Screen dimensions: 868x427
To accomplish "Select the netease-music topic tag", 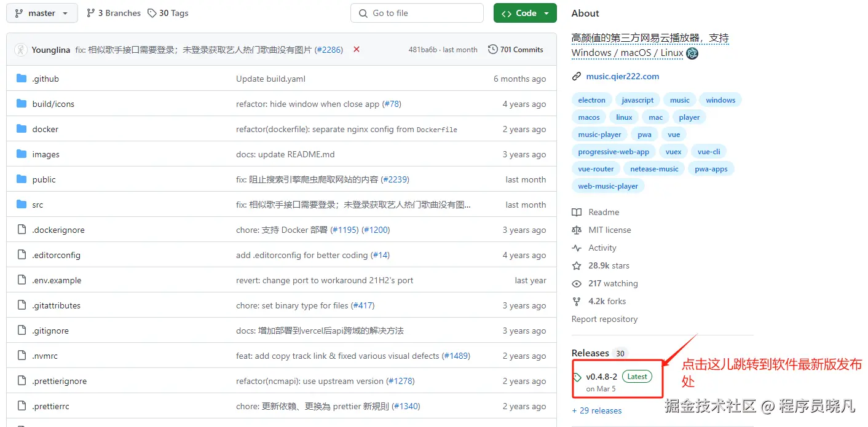I will (654, 169).
